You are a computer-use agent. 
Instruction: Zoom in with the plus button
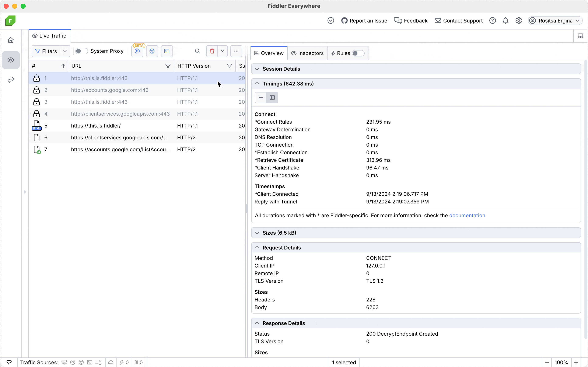[576, 362]
